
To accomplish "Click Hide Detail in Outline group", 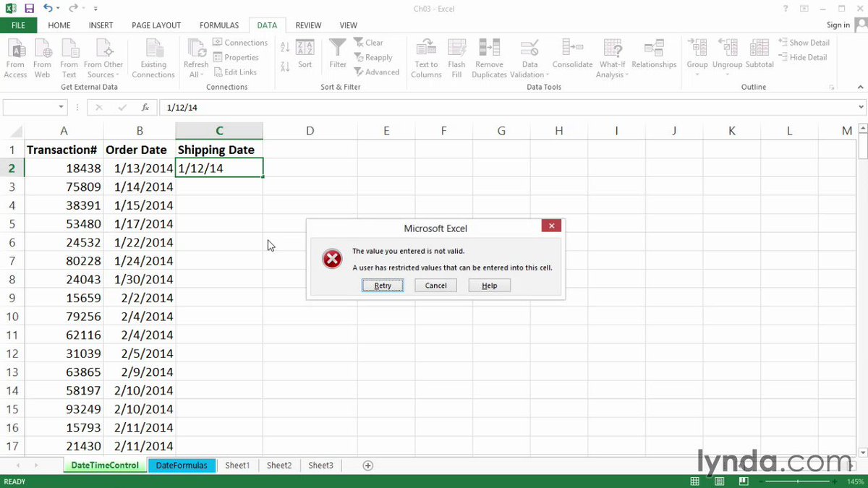I will tap(803, 57).
